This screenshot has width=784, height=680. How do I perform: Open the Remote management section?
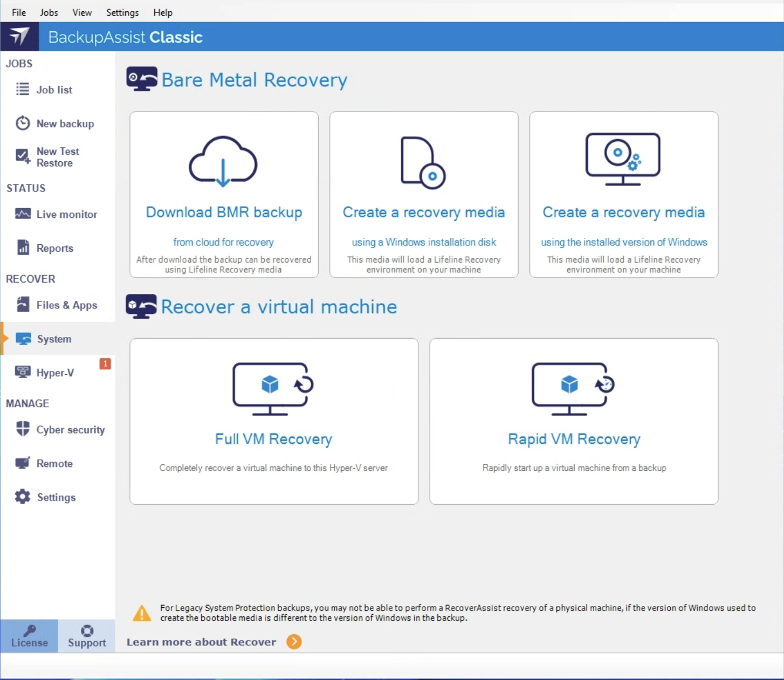[x=54, y=463]
